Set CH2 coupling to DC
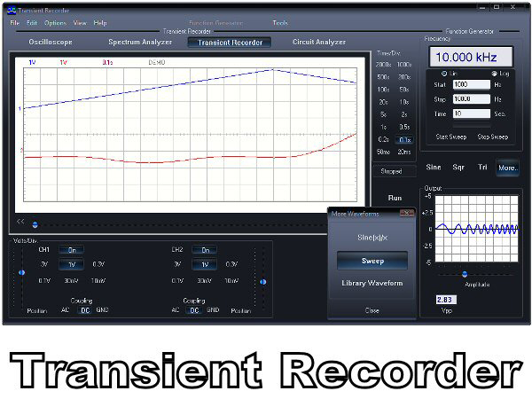This screenshot has height=399, width=532. pos(194,310)
